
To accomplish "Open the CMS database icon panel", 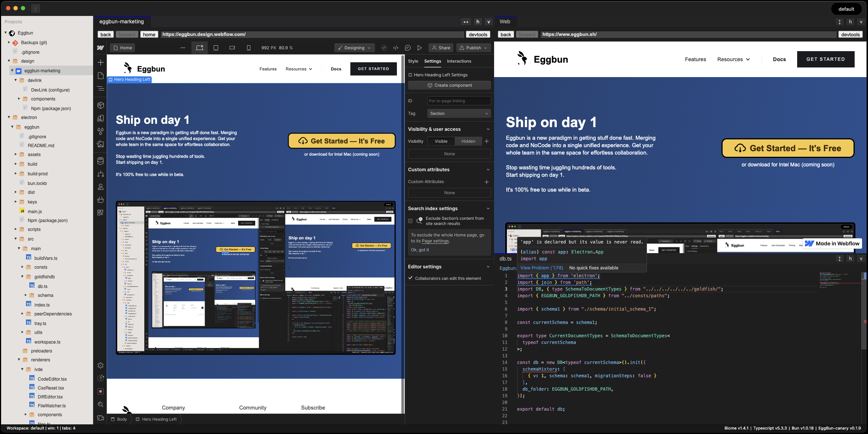I will pos(101,161).
